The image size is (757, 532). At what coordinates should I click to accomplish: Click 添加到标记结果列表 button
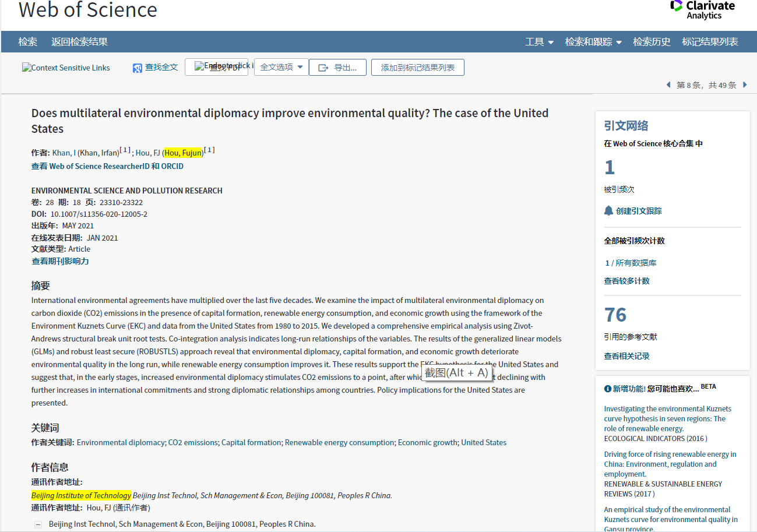click(x=417, y=68)
